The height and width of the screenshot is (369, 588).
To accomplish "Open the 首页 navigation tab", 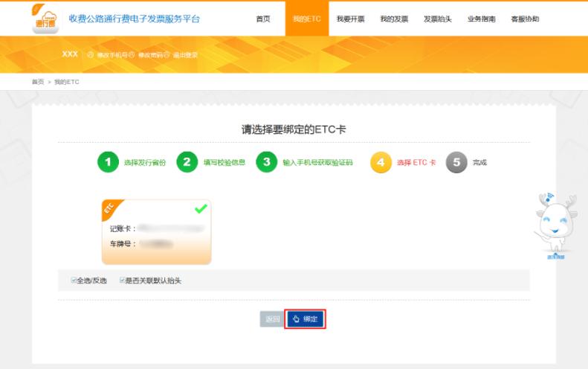I will pyautogui.click(x=263, y=19).
